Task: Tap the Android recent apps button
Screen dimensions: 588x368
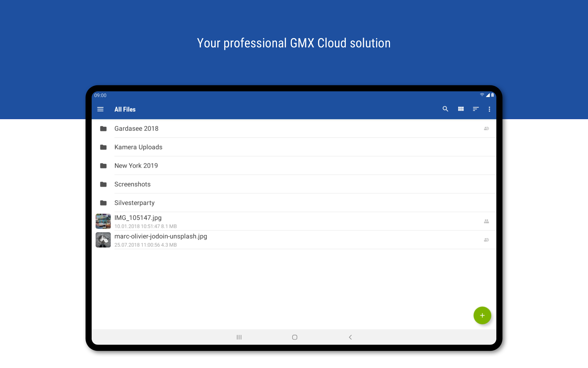Action: tap(239, 337)
